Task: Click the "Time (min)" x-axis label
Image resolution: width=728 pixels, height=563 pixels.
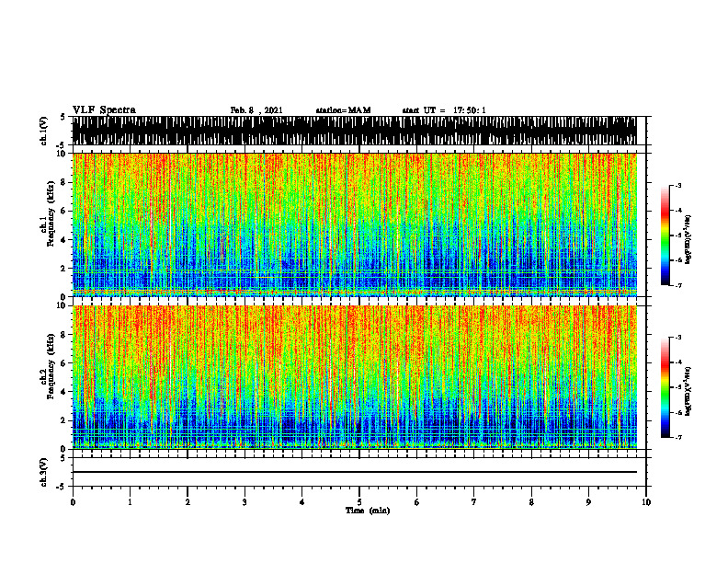Action: click(x=368, y=511)
